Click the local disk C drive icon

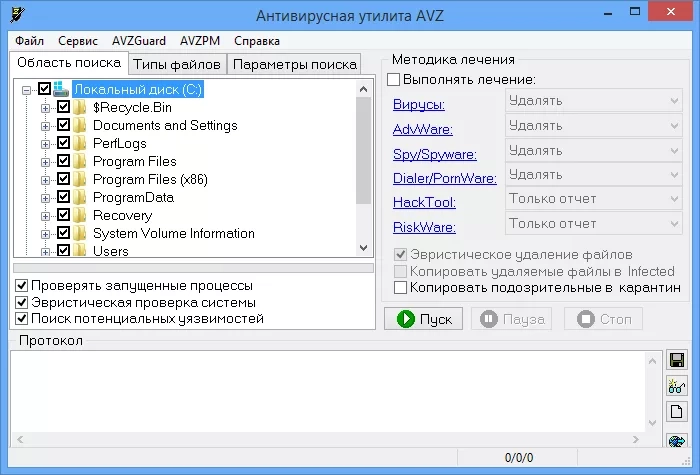pos(61,89)
